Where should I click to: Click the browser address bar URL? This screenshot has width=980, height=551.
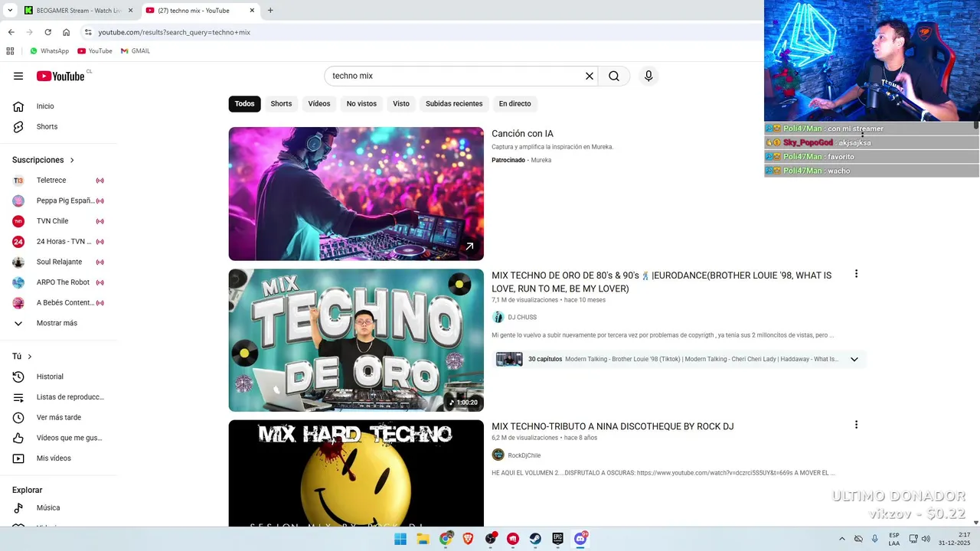coord(174,32)
